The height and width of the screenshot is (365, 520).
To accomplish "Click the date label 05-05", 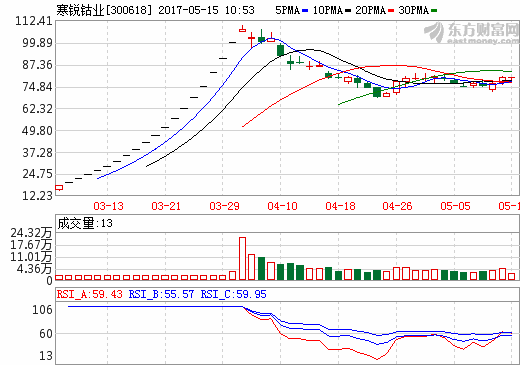I will coord(455,206).
